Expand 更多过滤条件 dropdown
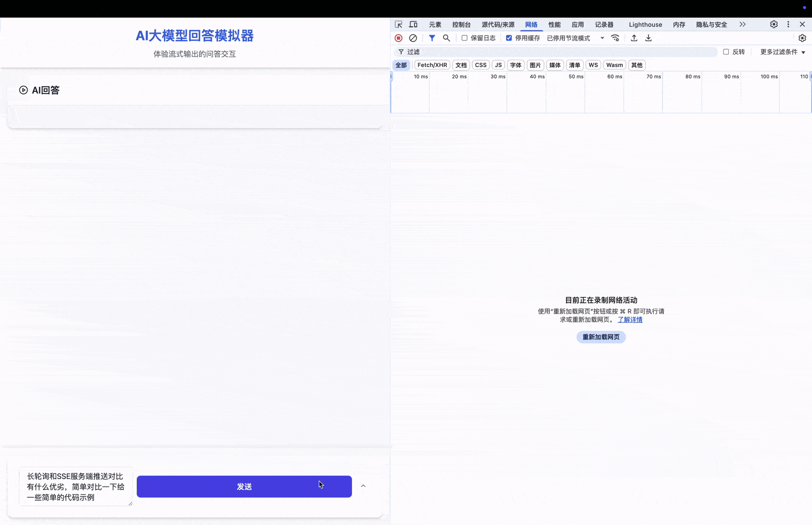Image resolution: width=812 pixels, height=525 pixels. point(783,52)
